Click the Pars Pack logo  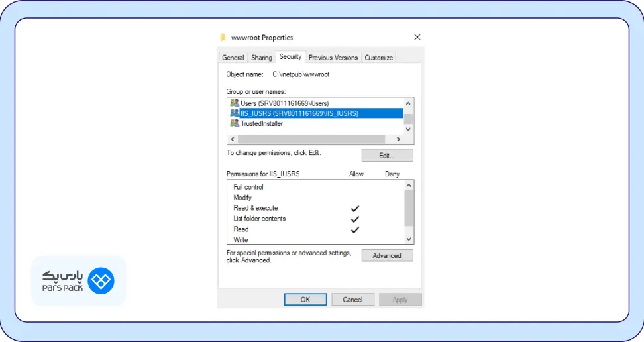pyautogui.click(x=78, y=281)
